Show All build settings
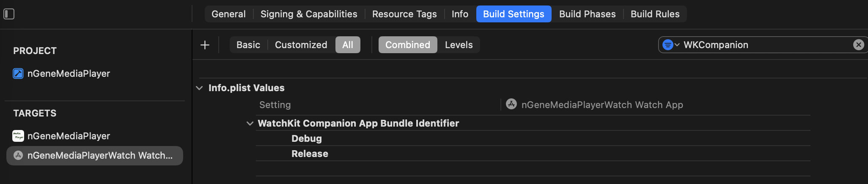Viewport: 868px width, 184px height. pos(348,45)
